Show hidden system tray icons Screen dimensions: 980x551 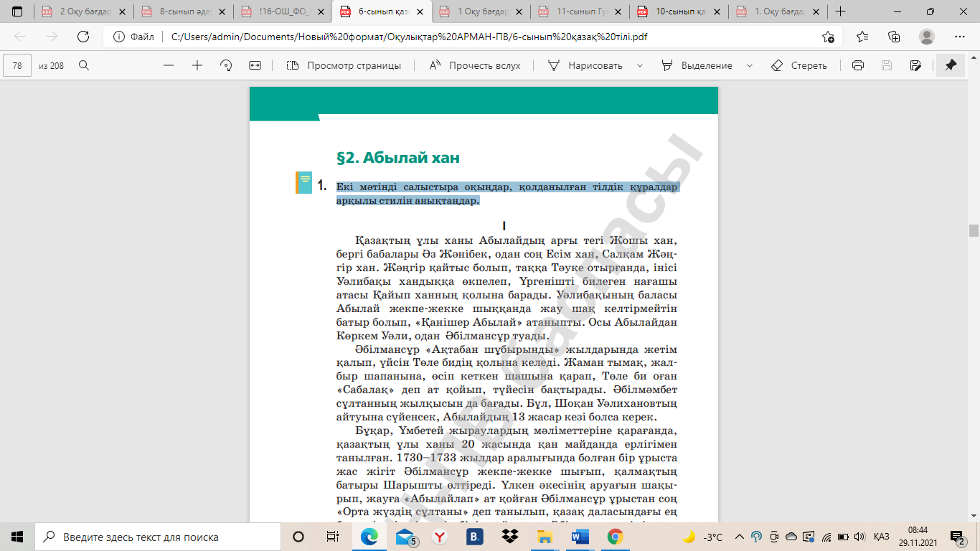tap(740, 537)
